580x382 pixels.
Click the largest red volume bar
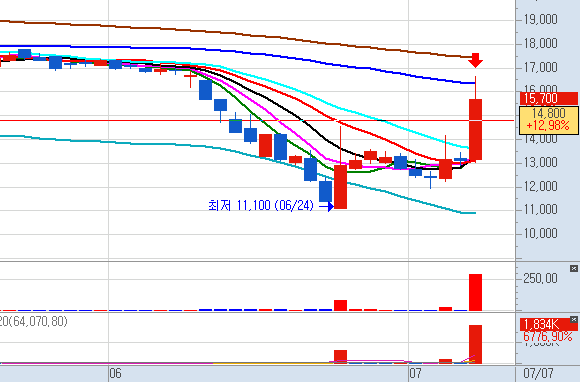click(x=475, y=293)
